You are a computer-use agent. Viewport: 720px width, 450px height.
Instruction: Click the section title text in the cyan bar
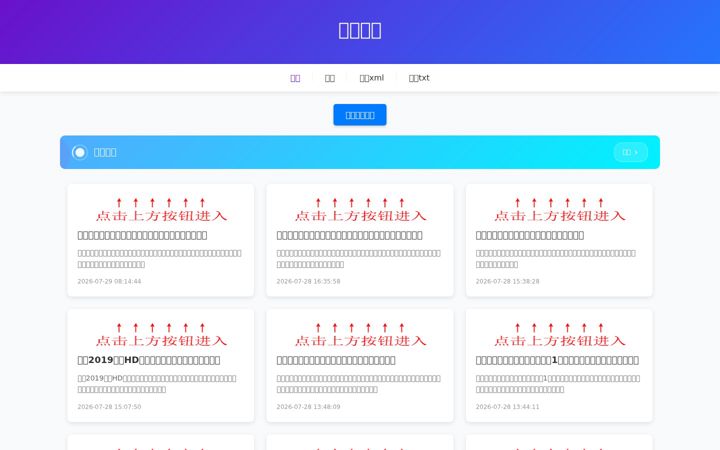[x=105, y=152]
